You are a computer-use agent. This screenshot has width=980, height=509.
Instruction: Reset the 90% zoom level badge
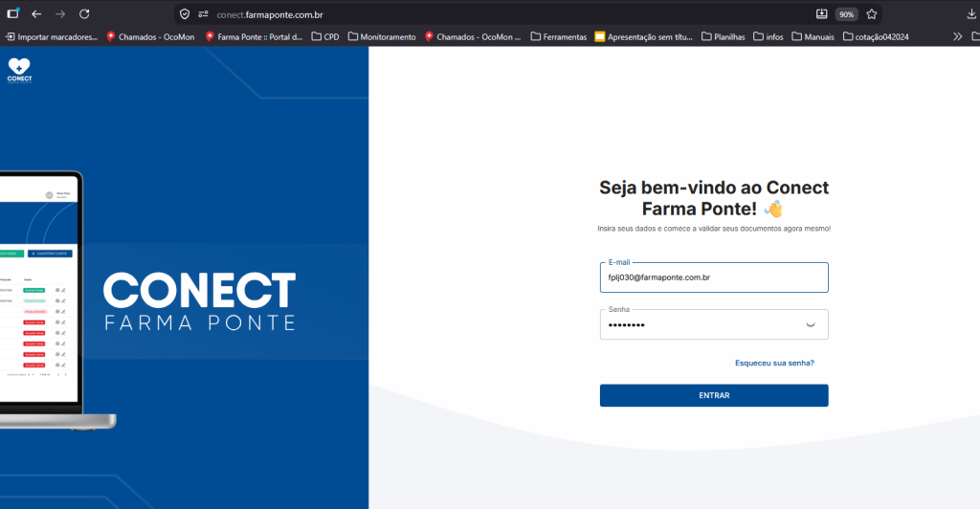(846, 14)
